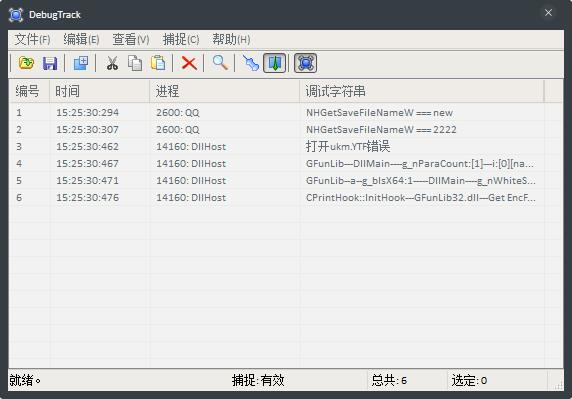Screen dimensions: 572x399
Task: Click 14160: DllHost process in row 3
Action: (191, 147)
